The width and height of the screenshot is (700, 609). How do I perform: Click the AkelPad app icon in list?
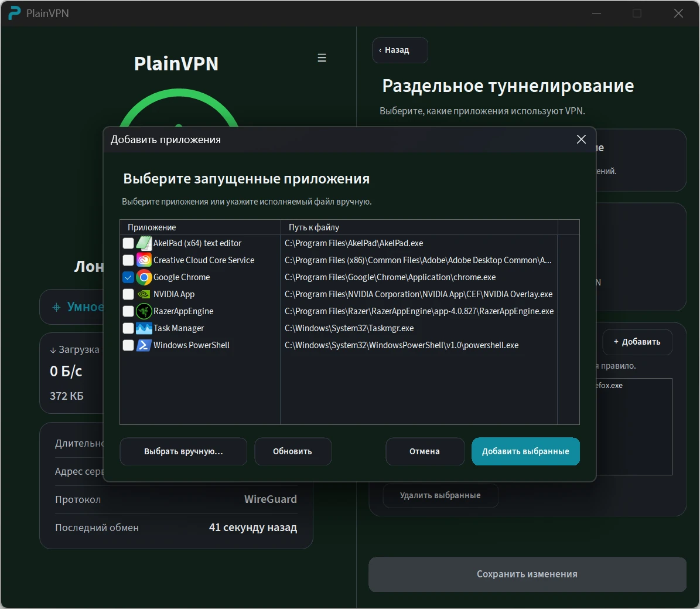coord(144,243)
